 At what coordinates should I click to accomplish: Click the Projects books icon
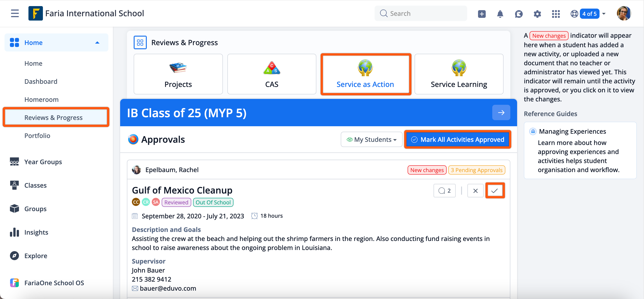pos(178,68)
